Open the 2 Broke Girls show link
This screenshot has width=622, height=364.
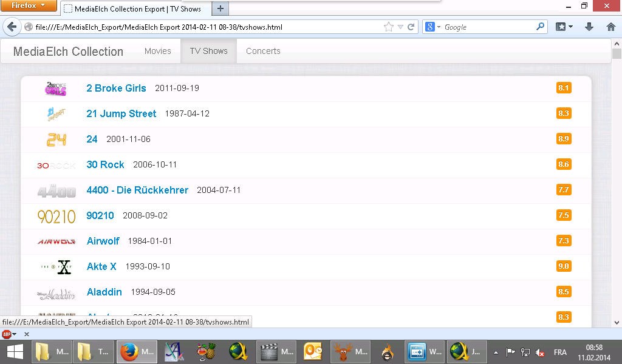pyautogui.click(x=116, y=89)
